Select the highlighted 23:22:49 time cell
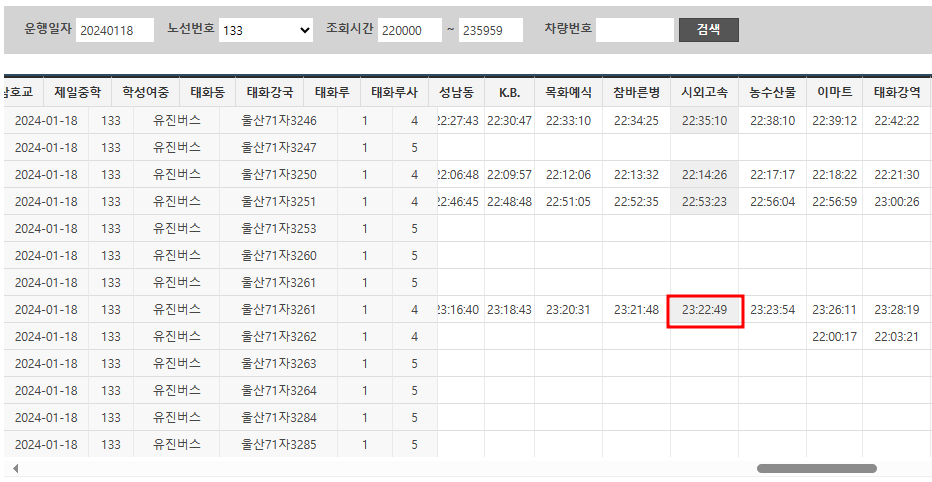This screenshot has height=482, width=932. [704, 310]
